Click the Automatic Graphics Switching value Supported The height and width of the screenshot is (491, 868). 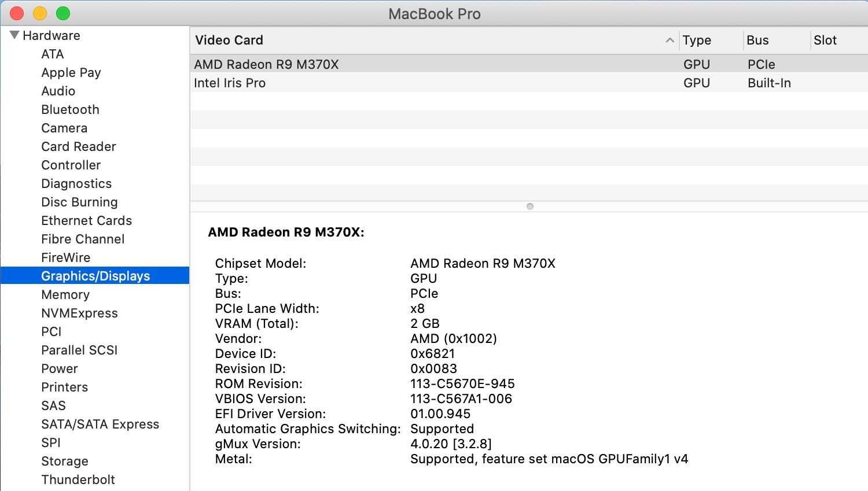tap(442, 429)
